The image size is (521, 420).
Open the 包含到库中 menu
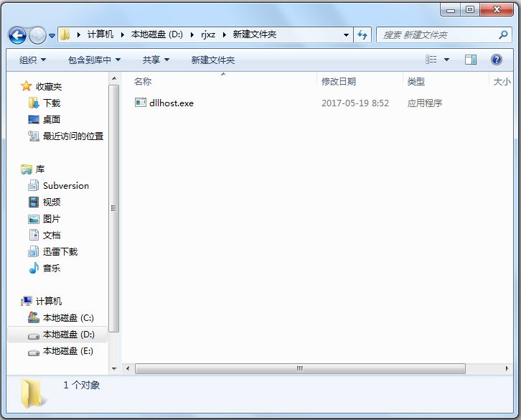tap(94, 60)
